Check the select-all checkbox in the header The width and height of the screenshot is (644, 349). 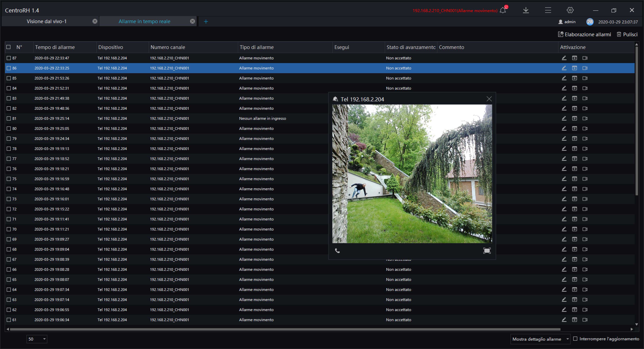[x=9, y=47]
